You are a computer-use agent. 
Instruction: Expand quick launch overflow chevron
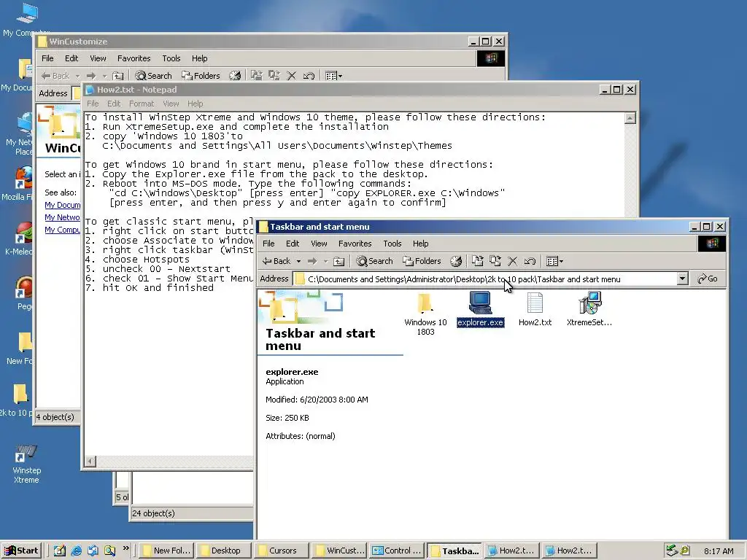(x=125, y=548)
